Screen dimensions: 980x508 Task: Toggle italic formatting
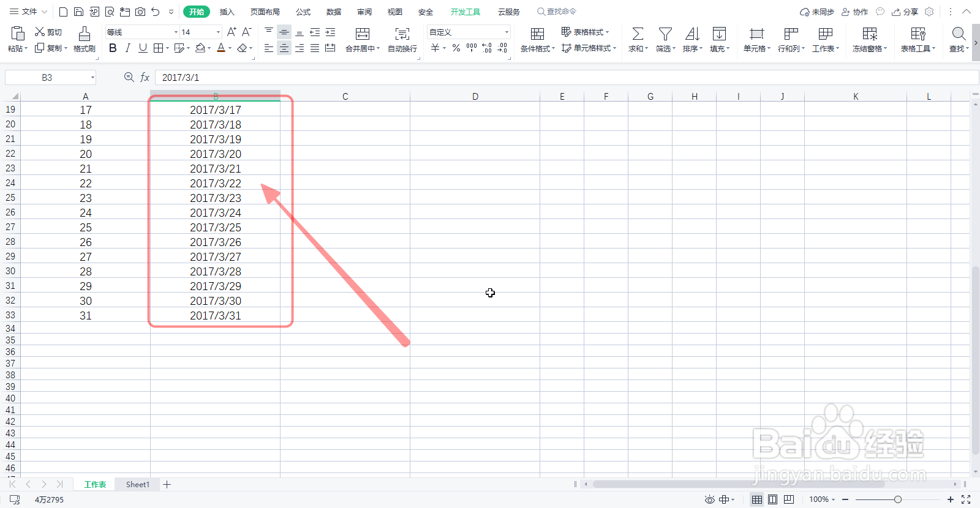(127, 48)
